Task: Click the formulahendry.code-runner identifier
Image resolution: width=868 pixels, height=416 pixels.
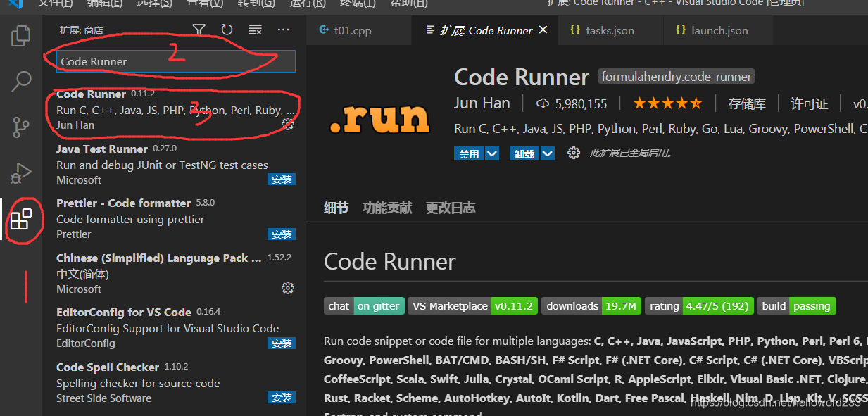Action: (677, 77)
